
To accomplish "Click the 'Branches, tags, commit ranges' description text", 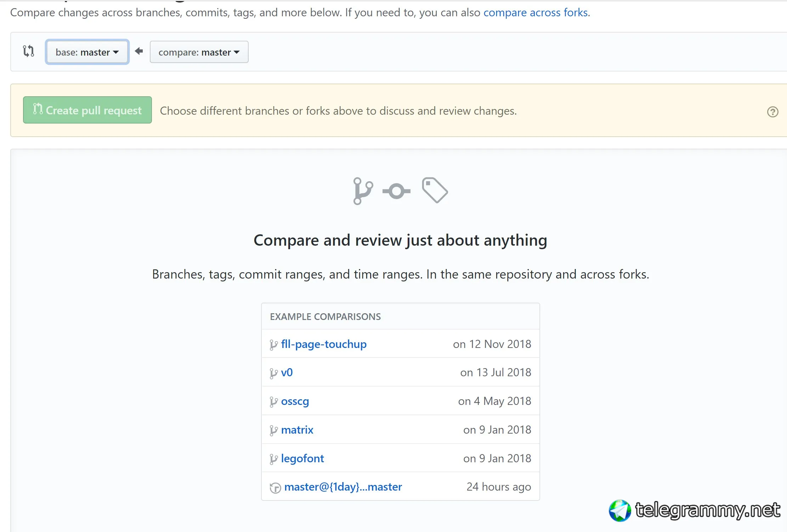I will tap(401, 274).
